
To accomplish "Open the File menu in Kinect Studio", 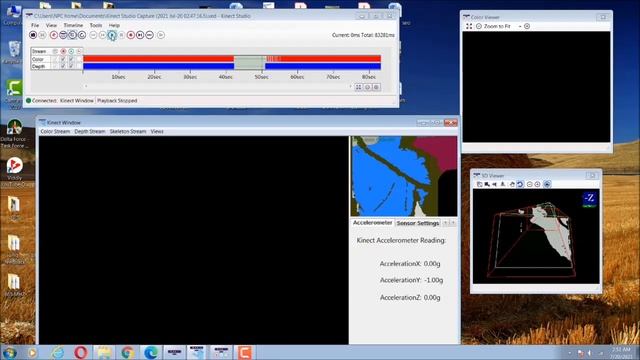I will point(35,25).
